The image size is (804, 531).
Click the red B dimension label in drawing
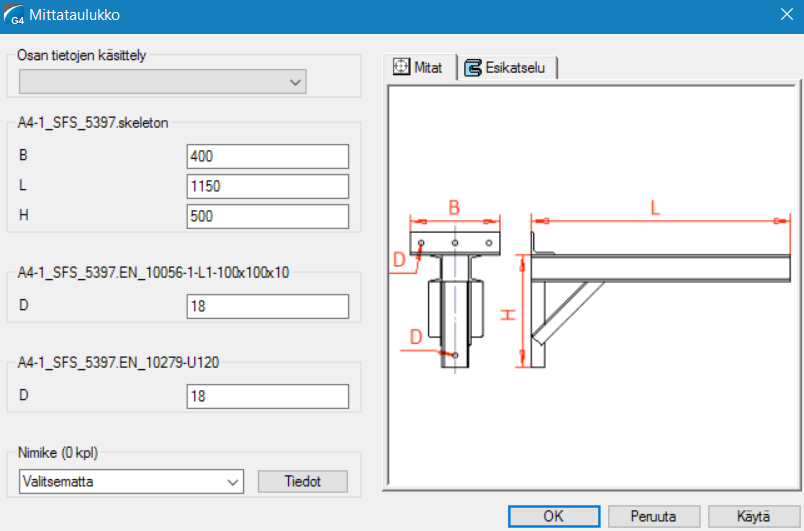click(454, 207)
